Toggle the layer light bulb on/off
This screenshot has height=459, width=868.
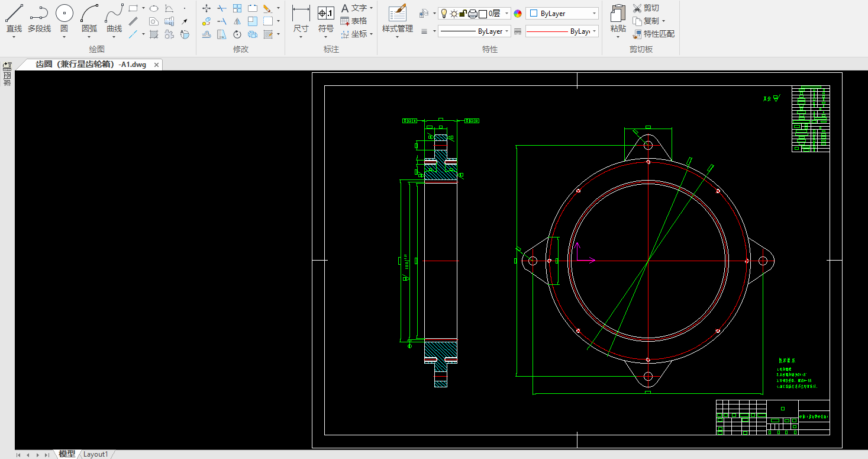444,14
